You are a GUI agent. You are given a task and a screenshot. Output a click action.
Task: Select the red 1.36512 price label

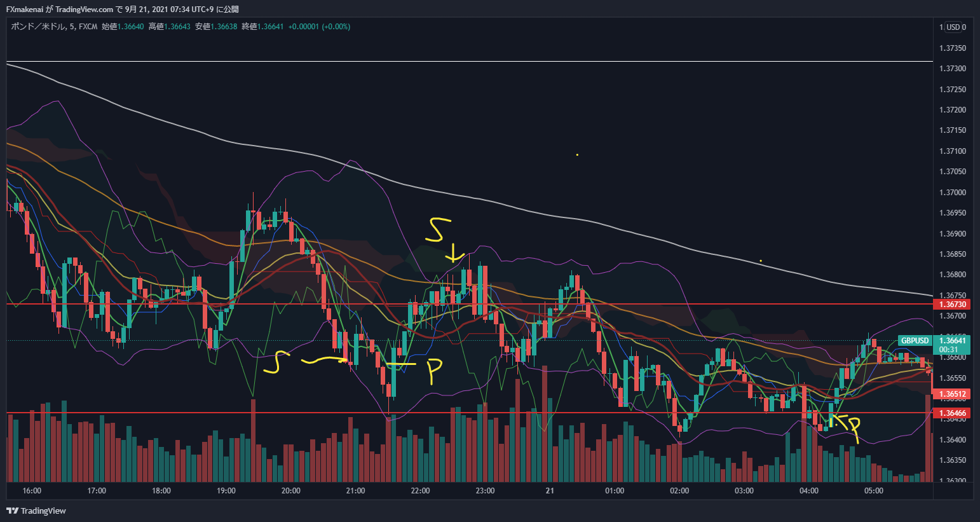click(x=952, y=394)
